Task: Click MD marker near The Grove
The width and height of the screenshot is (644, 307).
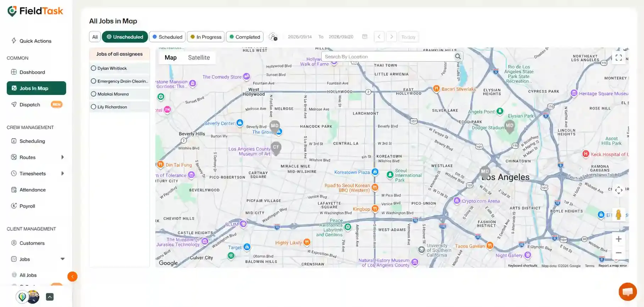Action: point(274,127)
